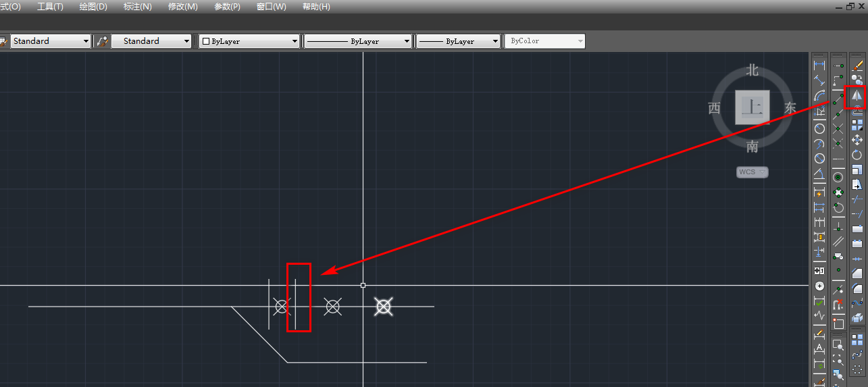868x387 pixels.
Task: Select the Chamfer tool
Action: point(857,273)
